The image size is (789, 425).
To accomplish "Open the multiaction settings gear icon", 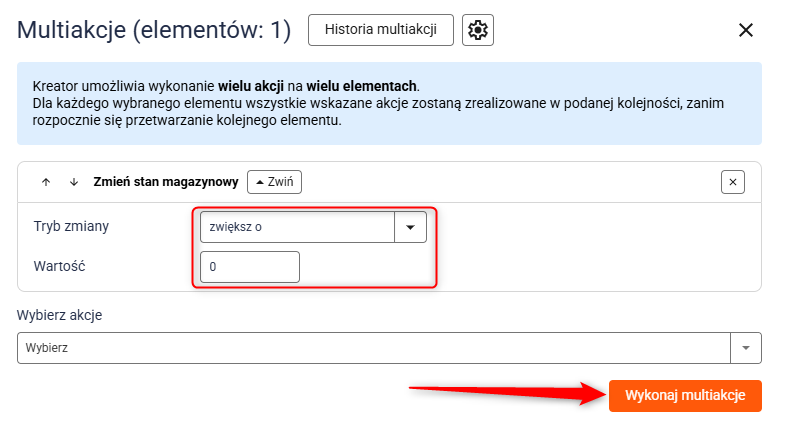I will [478, 30].
